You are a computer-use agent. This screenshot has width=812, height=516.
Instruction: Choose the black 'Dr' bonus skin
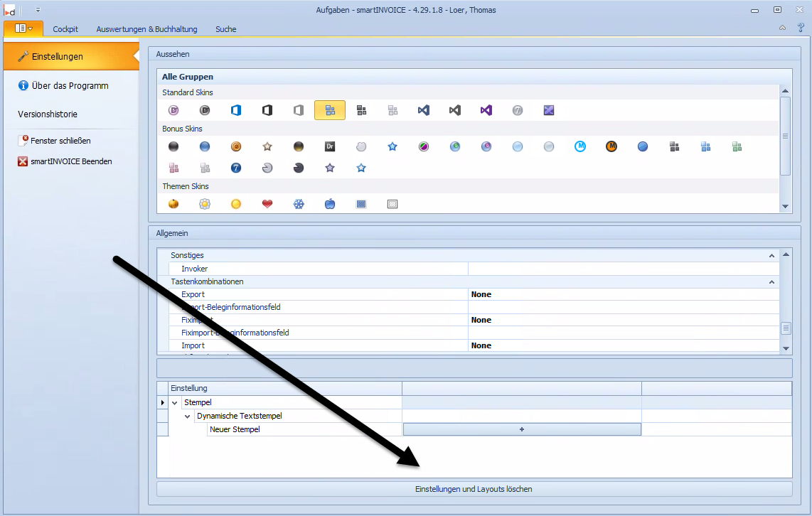pos(330,146)
